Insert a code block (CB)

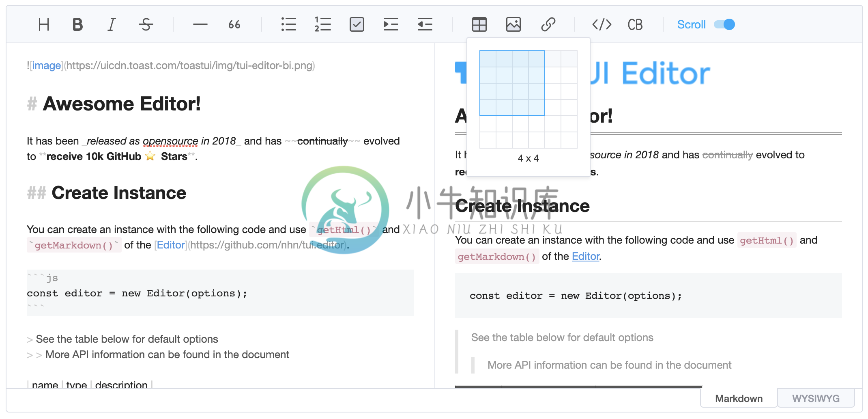pyautogui.click(x=635, y=25)
